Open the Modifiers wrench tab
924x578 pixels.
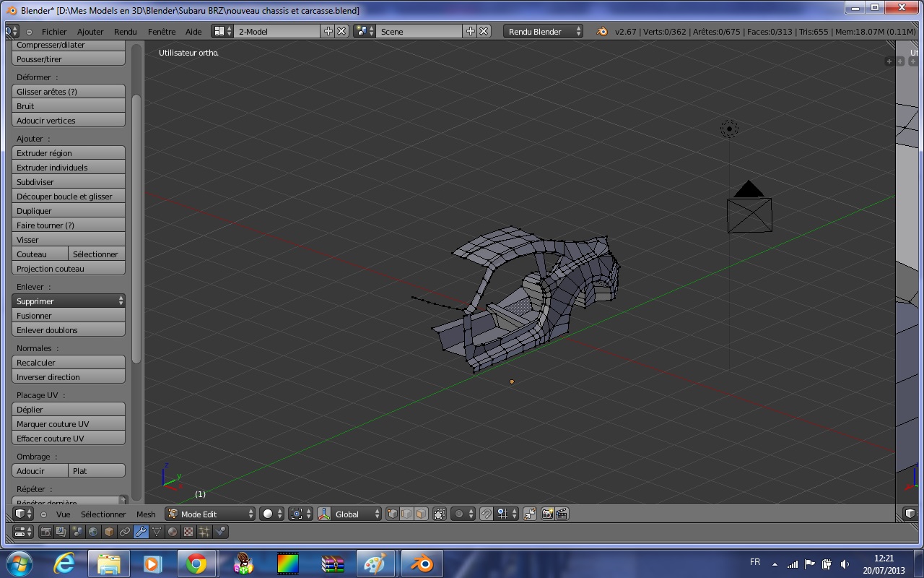[x=141, y=532]
